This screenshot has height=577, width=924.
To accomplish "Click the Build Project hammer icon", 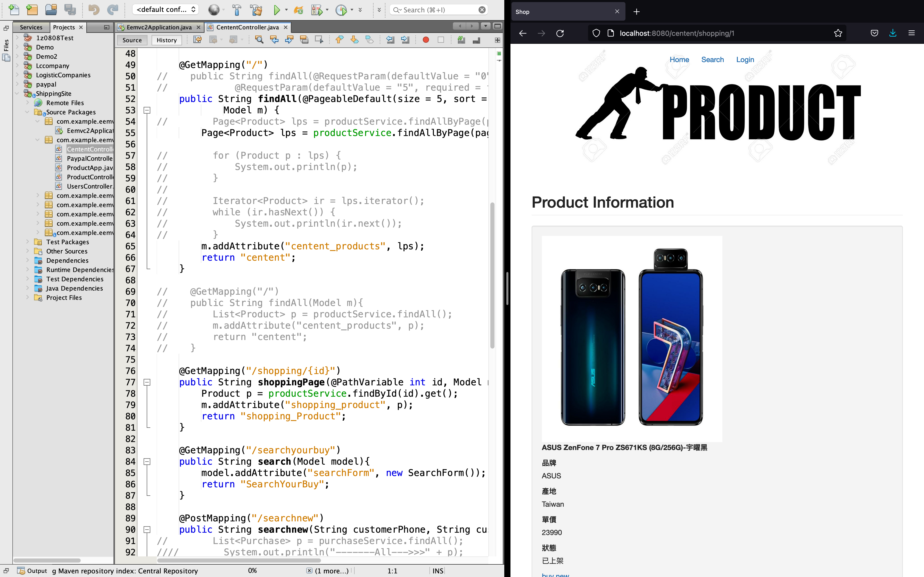I will click(x=237, y=10).
